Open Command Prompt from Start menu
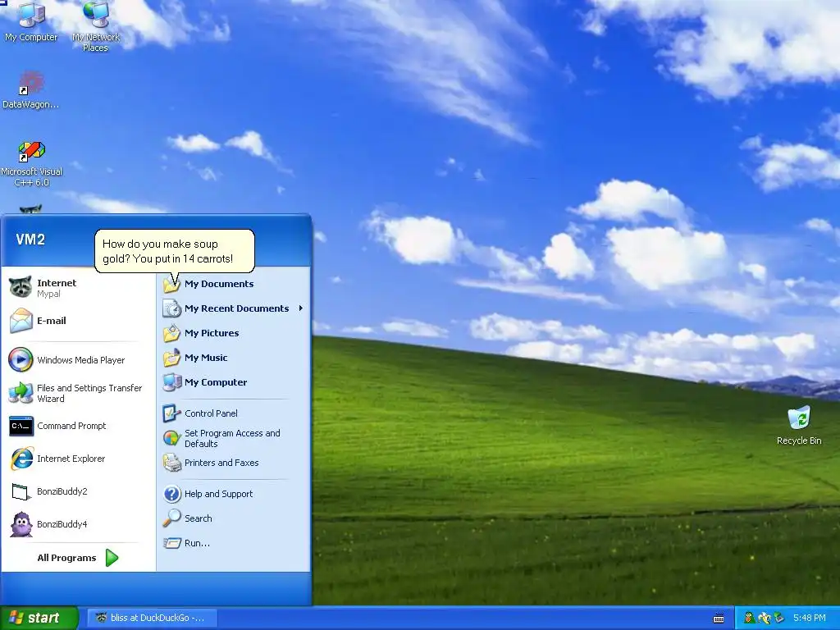The width and height of the screenshot is (840, 630). pos(79,426)
